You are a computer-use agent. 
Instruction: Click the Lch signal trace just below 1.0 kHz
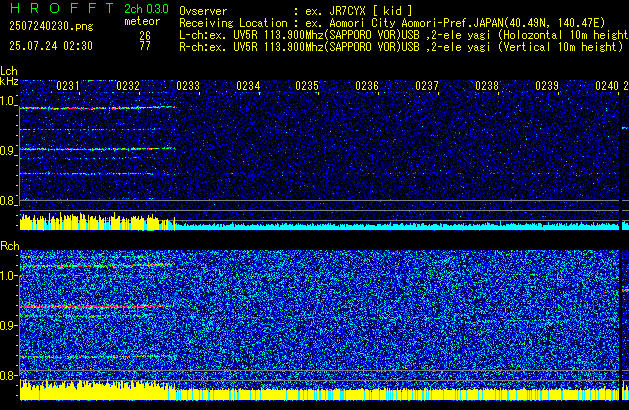pyautogui.click(x=97, y=108)
